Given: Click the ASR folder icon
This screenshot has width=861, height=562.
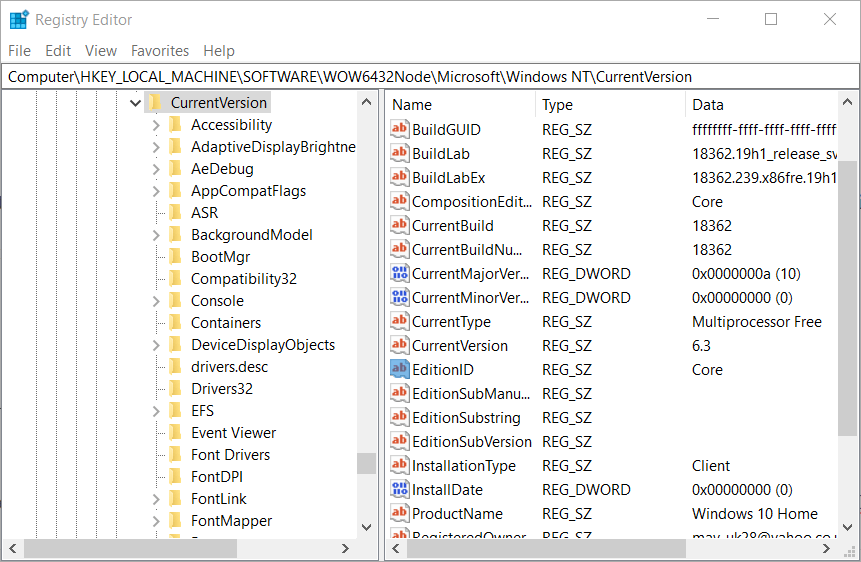Looking at the screenshot, I should pos(176,213).
